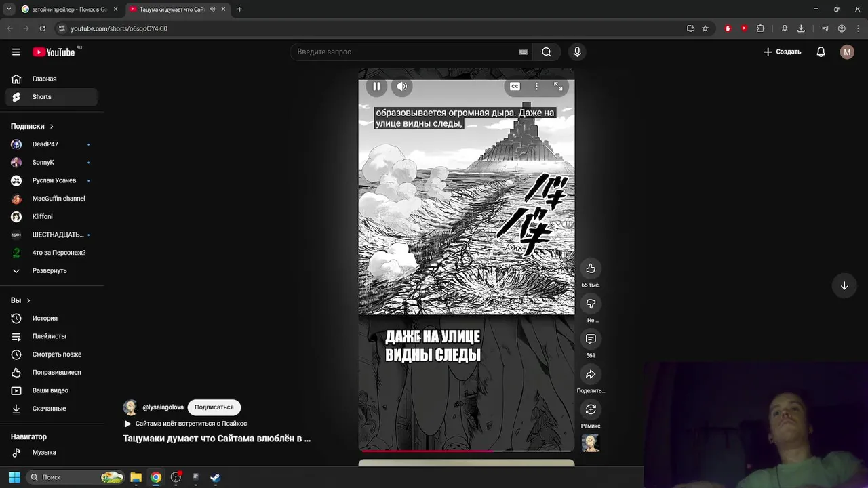
Task: Enter fullscreen on the Shorts player
Action: coord(558,86)
